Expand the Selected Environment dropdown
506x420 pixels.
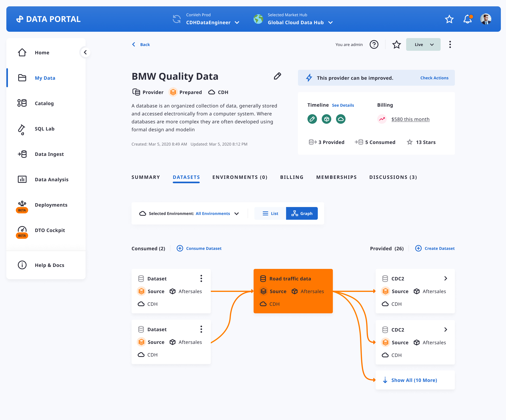[x=237, y=214]
